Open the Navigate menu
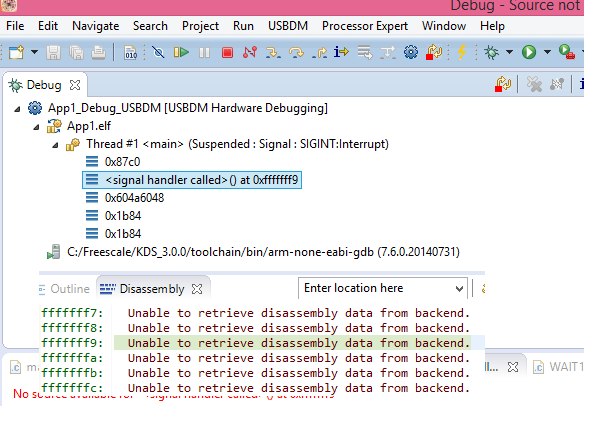This screenshot has height=437, width=600. click(96, 26)
